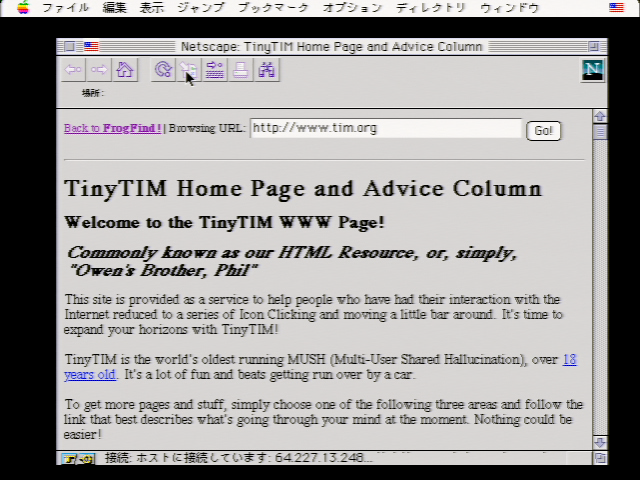Click the 場所: location label
640x480 pixels.
pos(93,93)
